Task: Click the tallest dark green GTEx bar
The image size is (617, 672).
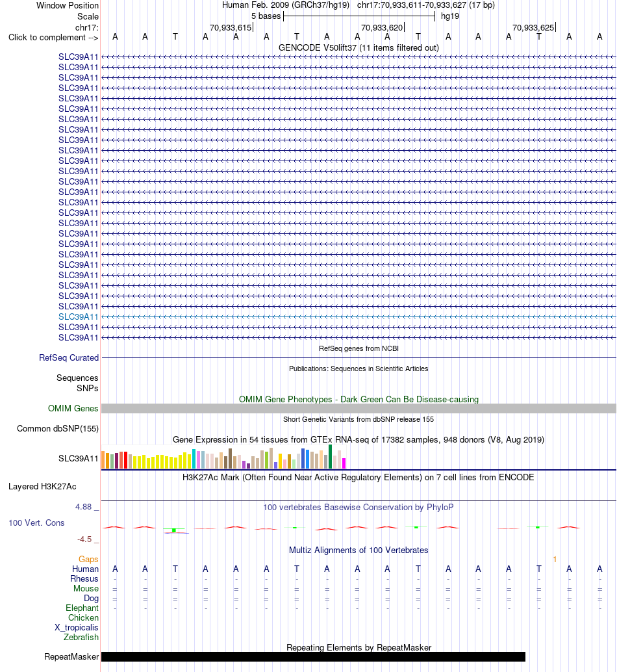Action: (331, 456)
